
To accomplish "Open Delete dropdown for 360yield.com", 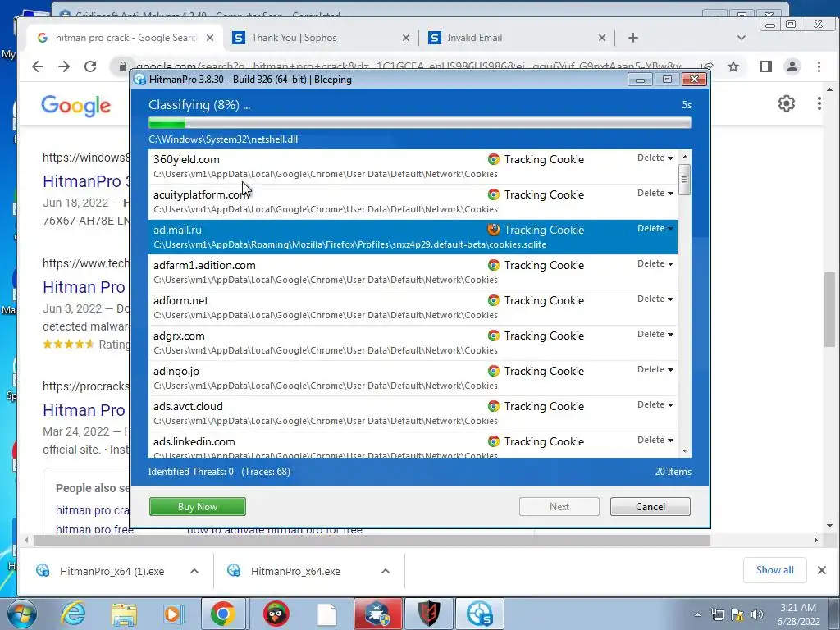I will (x=655, y=158).
